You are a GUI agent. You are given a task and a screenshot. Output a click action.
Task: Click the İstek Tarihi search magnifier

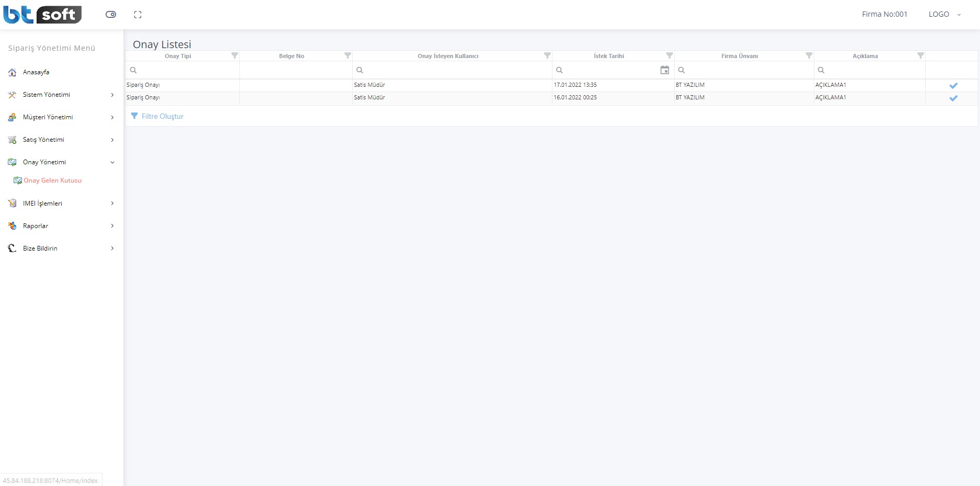559,70
